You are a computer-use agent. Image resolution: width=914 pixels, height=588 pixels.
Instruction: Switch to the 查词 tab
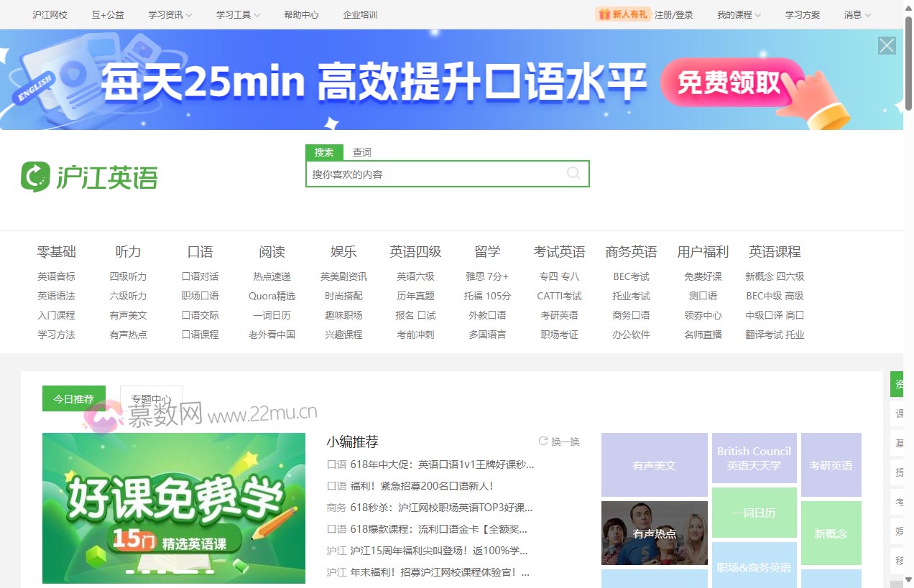[361, 151]
